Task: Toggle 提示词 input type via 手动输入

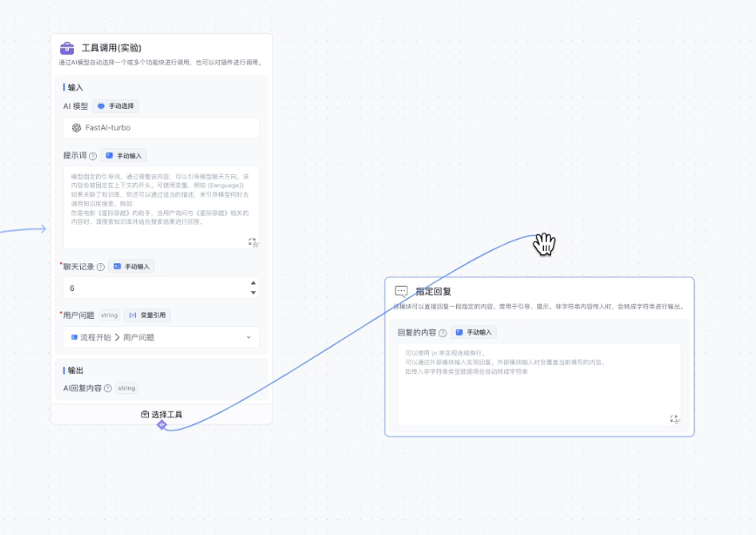Action: point(123,156)
